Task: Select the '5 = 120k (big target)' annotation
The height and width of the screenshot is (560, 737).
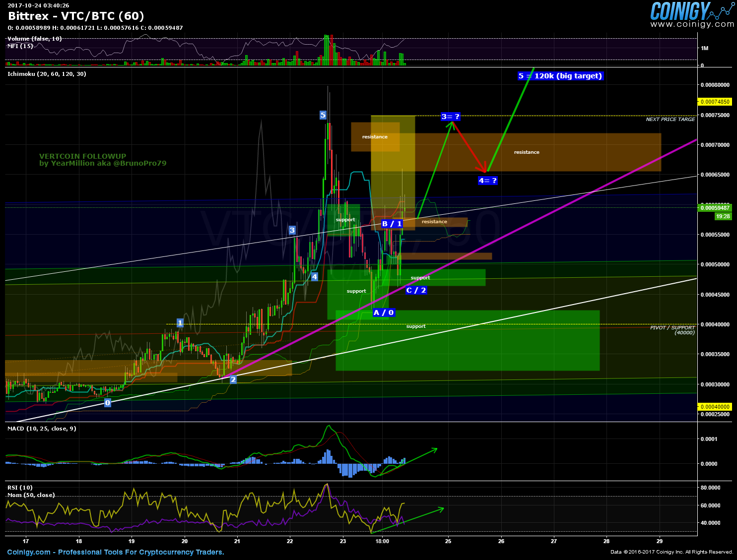Action: point(560,76)
